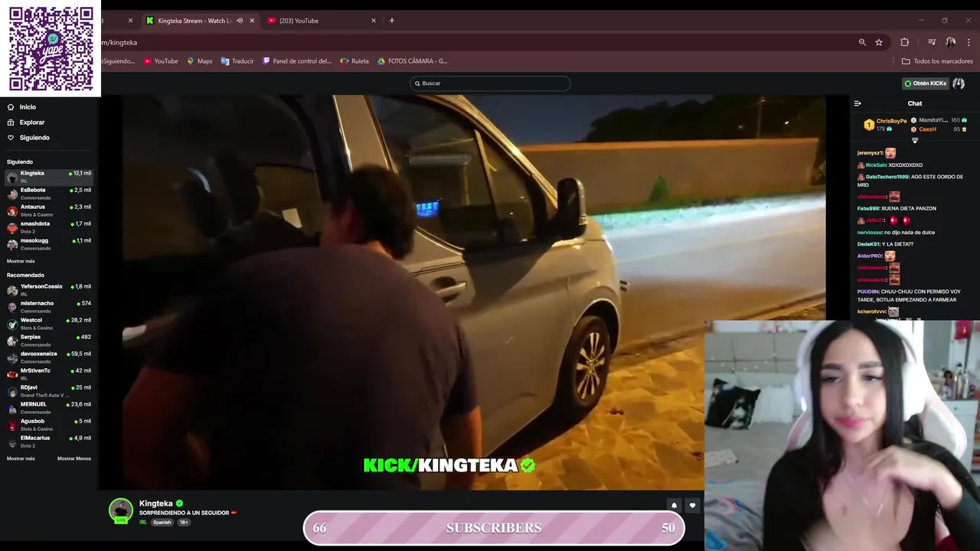Open Agusbob recommended channel
This screenshot has height=551, width=980.
(49, 425)
